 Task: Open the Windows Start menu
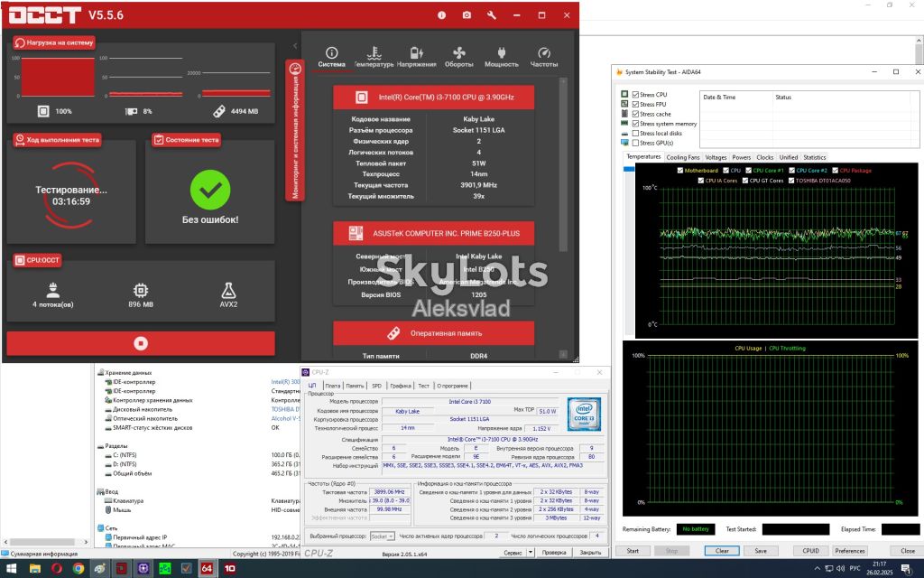[x=11, y=569]
